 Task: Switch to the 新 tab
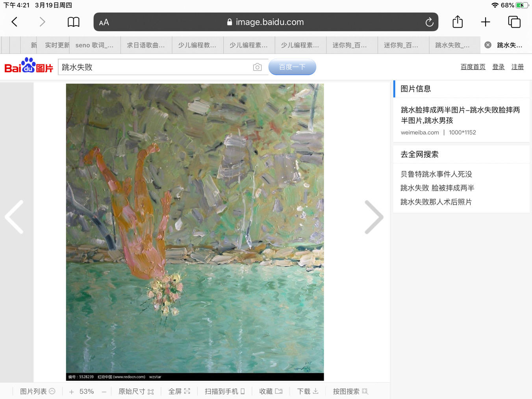[x=29, y=45]
